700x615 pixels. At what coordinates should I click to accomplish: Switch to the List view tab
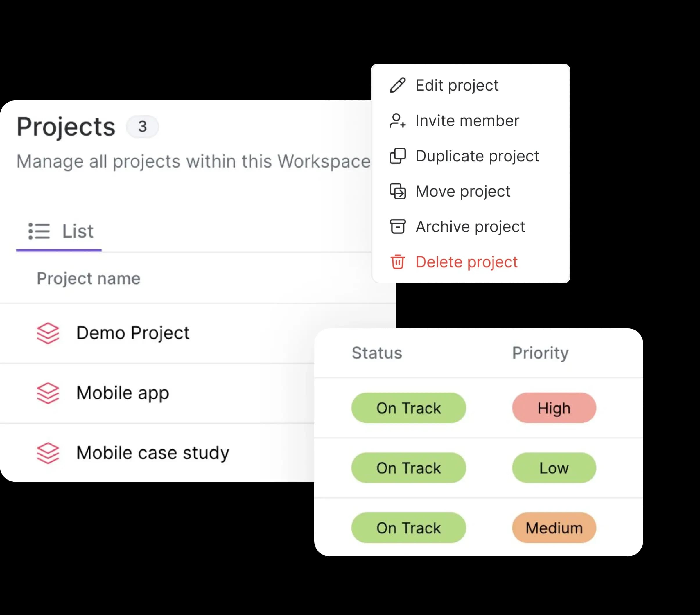[x=60, y=231]
